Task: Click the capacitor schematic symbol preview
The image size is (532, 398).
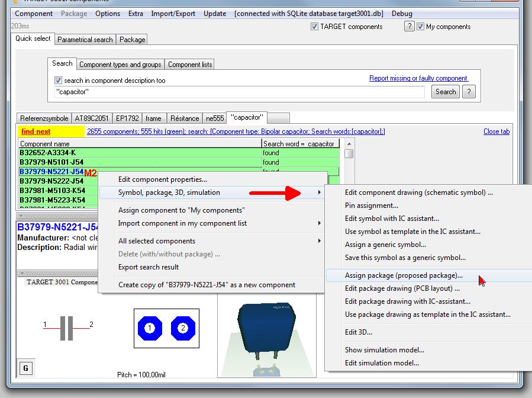Action: pyautogui.click(x=67, y=328)
